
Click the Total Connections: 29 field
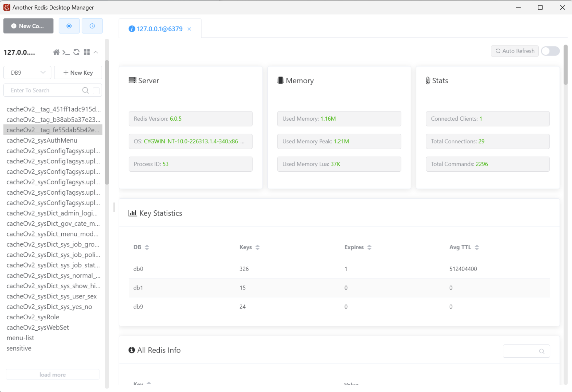pos(488,142)
